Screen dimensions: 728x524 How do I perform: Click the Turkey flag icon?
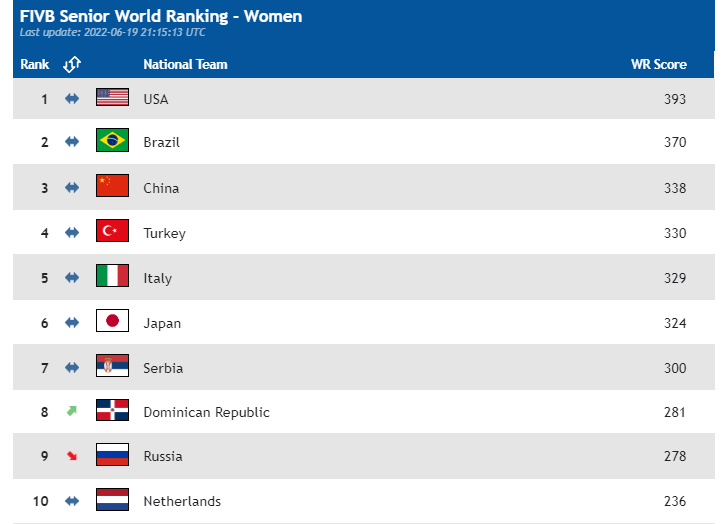112,232
